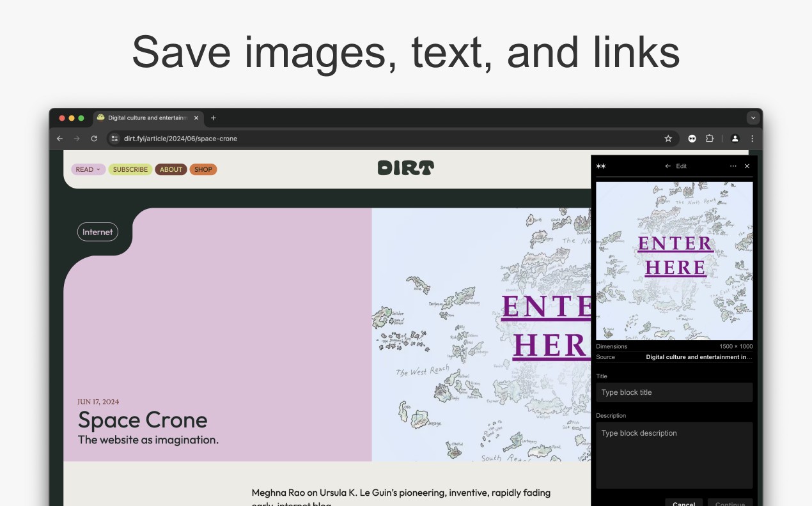This screenshot has width=812, height=506.
Task: Click the Are.na extension icon in toolbar
Action: click(x=692, y=139)
